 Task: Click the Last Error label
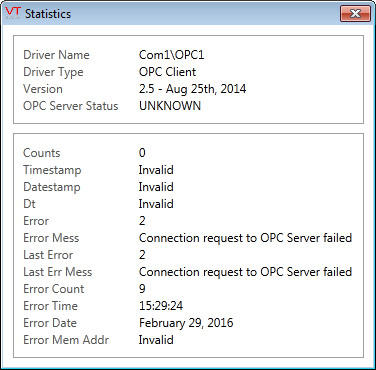[x=48, y=255]
